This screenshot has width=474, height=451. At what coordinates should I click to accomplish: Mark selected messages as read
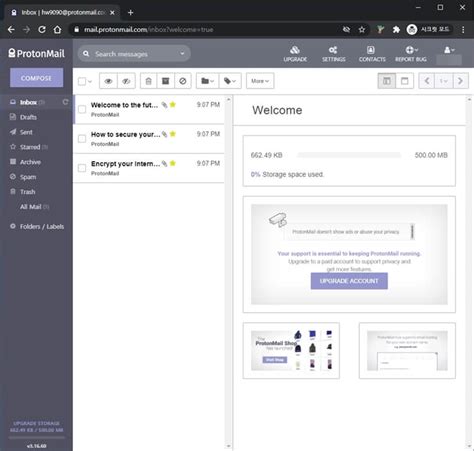click(x=108, y=81)
